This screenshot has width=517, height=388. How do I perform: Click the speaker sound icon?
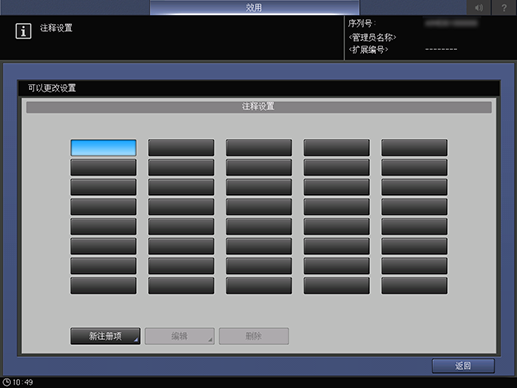(479, 7)
